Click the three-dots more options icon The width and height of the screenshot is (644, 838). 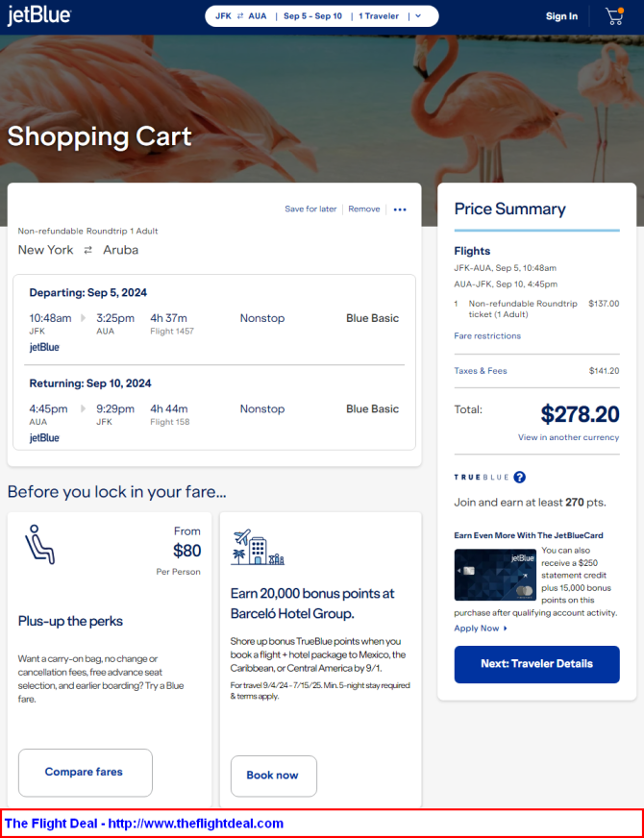coord(400,209)
